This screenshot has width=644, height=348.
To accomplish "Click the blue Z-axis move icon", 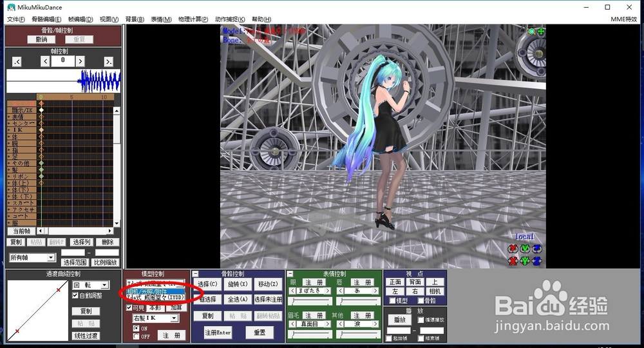I will (537, 260).
